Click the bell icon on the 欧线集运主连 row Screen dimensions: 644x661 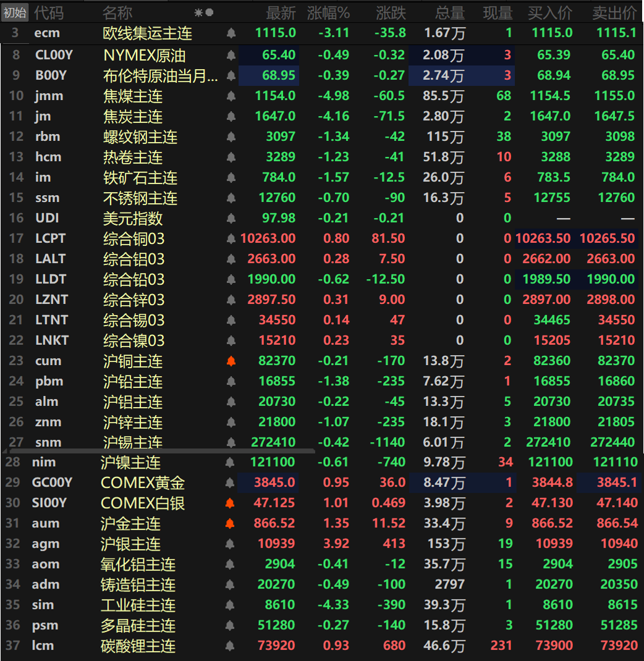(231, 34)
